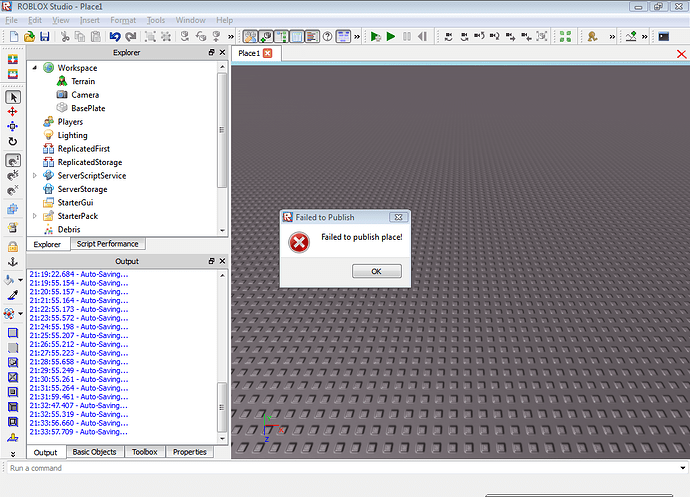The width and height of the screenshot is (690, 497).
Task: Toggle the Lock tool
Action: click(x=13, y=247)
